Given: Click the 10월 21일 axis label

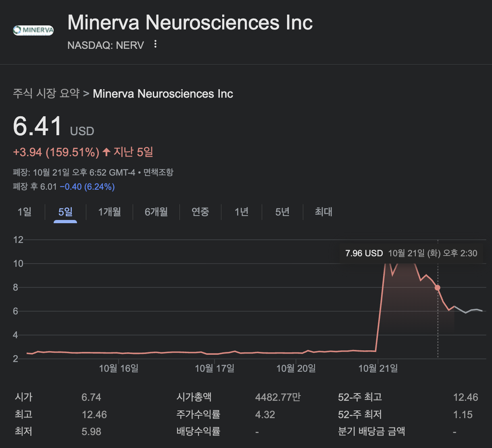Looking at the screenshot, I should tap(378, 368).
